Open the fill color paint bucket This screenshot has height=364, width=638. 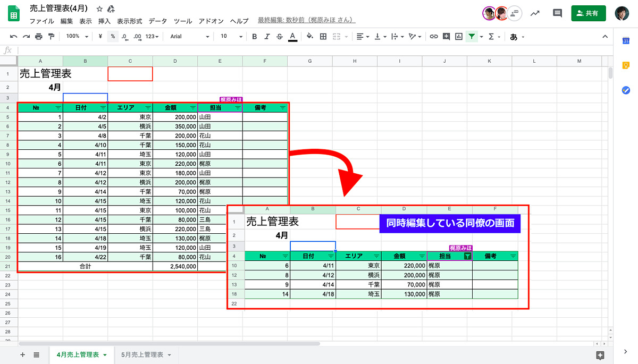pyautogui.click(x=310, y=37)
